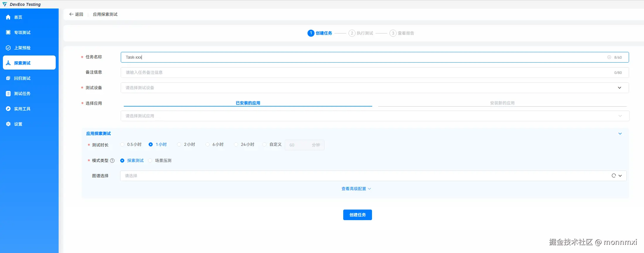The height and width of the screenshot is (253, 644).
Task: Click the gear icon for 设置
Action: click(x=8, y=124)
